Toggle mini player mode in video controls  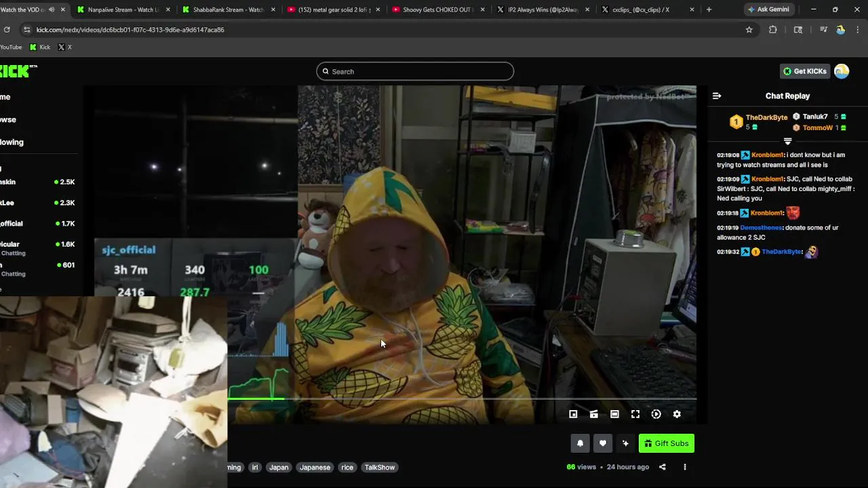573,414
